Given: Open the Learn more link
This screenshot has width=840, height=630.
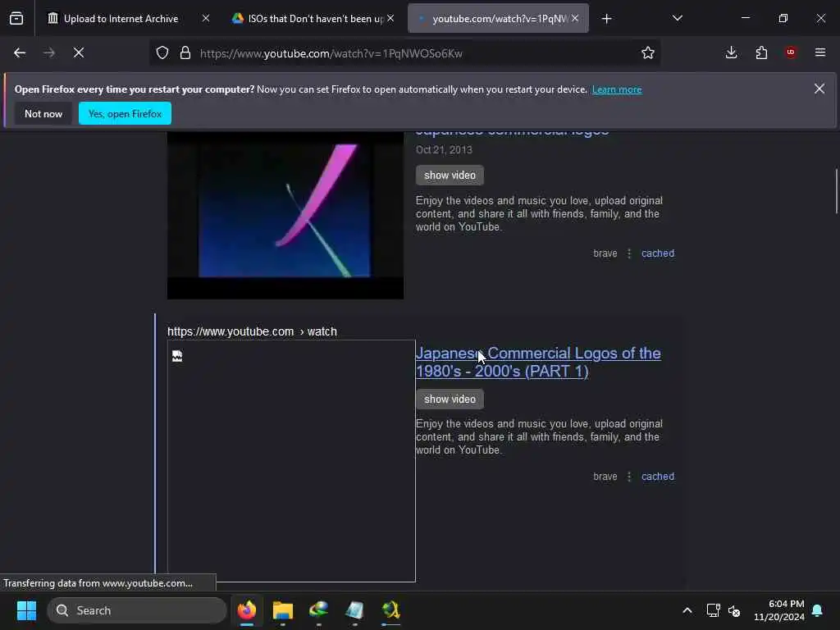Looking at the screenshot, I should click(617, 89).
